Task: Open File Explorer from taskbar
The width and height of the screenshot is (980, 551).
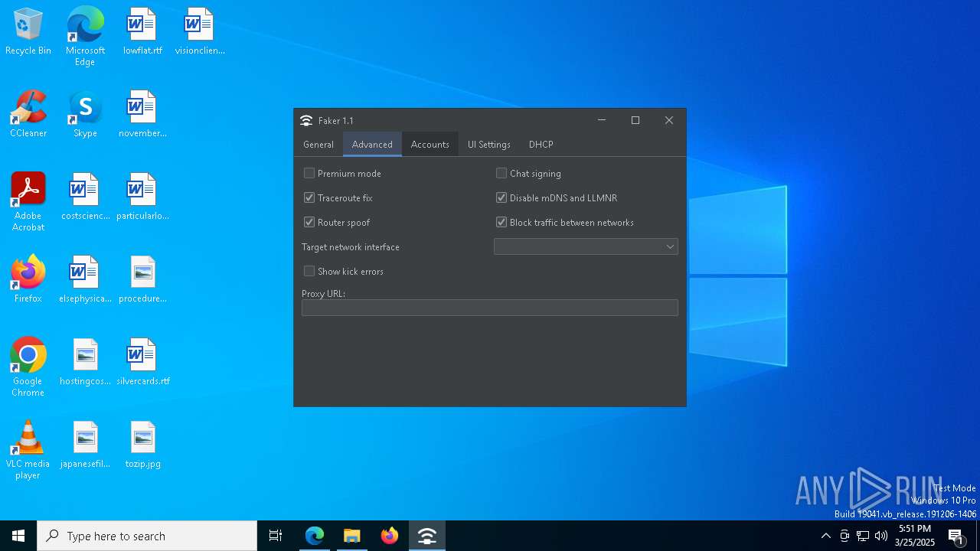Action: 351,536
